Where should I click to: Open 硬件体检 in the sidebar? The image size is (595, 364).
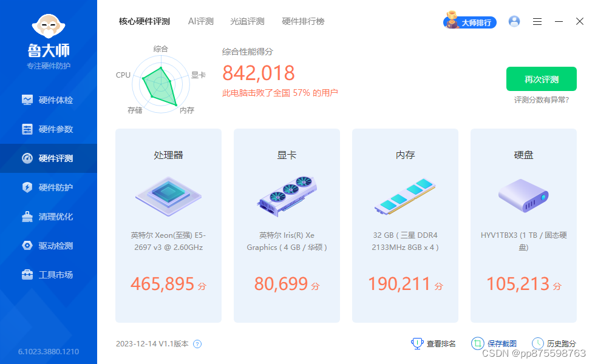pyautogui.click(x=49, y=100)
